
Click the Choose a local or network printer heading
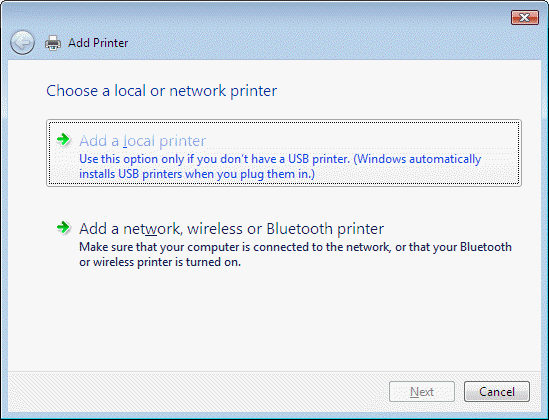[161, 91]
